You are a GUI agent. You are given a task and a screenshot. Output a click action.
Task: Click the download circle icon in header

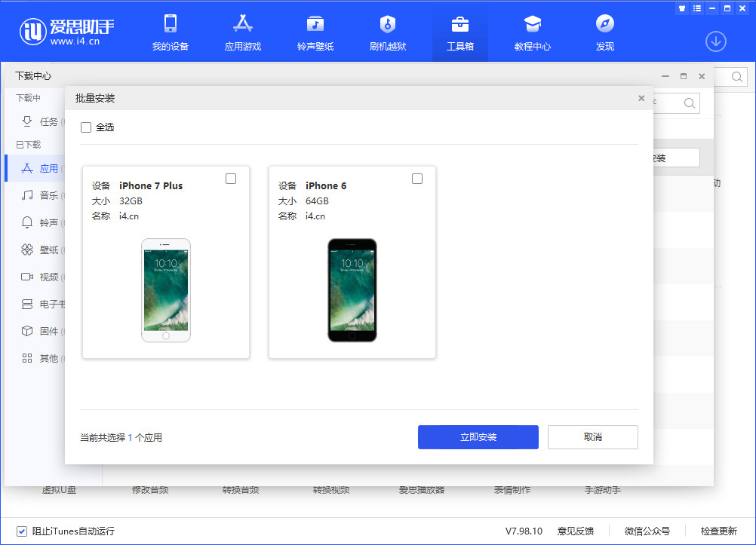coord(715,41)
